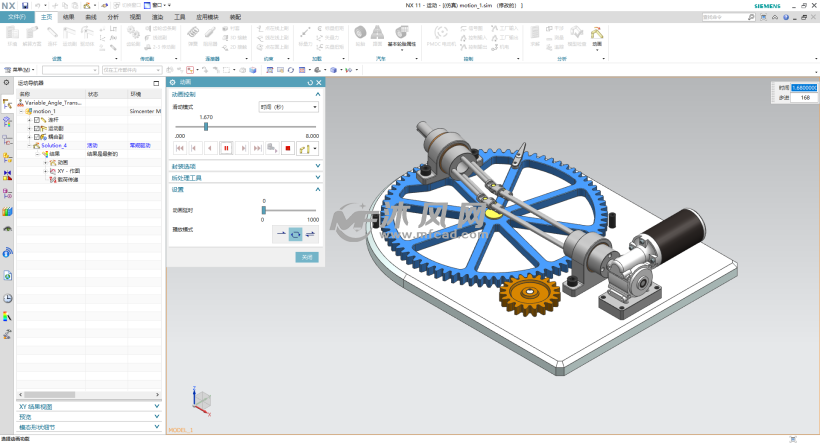Open the slide mode 时间(秒) dropdown
This screenshot has width=820, height=444.
[288, 106]
